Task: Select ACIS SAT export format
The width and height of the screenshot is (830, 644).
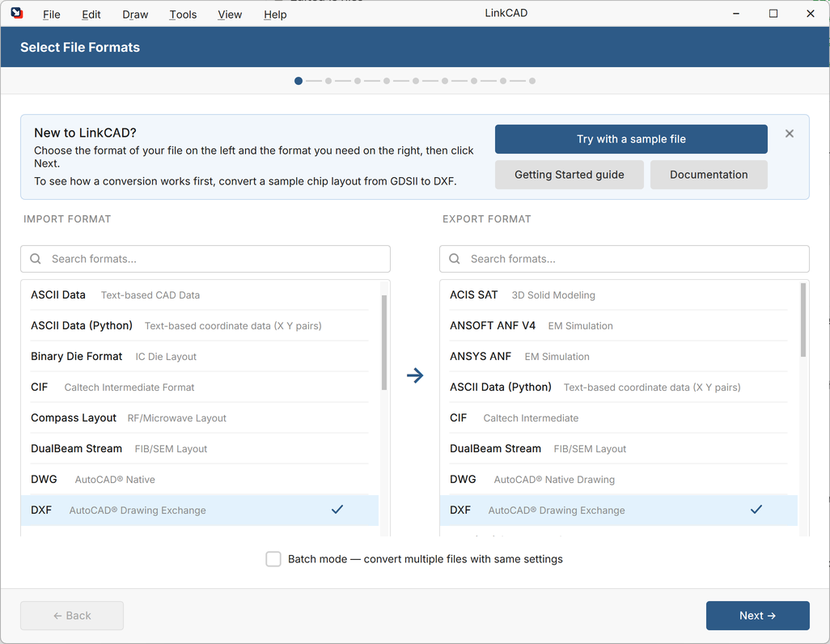Action: pyautogui.click(x=618, y=295)
